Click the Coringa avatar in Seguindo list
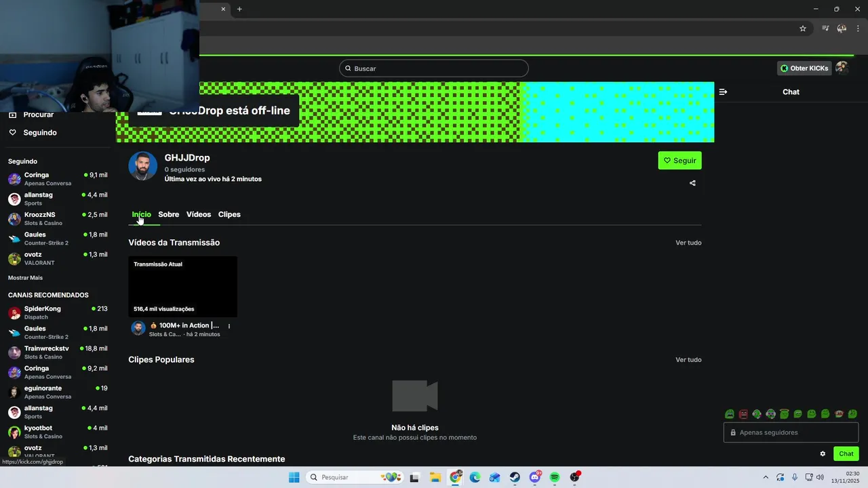This screenshot has height=488, width=868. click(x=14, y=179)
